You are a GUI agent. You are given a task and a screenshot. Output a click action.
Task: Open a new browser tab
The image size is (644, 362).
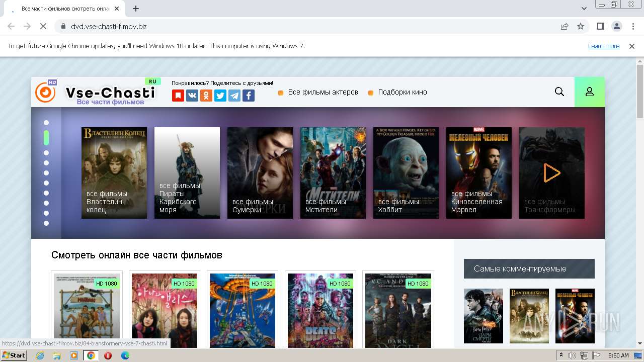tap(136, 9)
